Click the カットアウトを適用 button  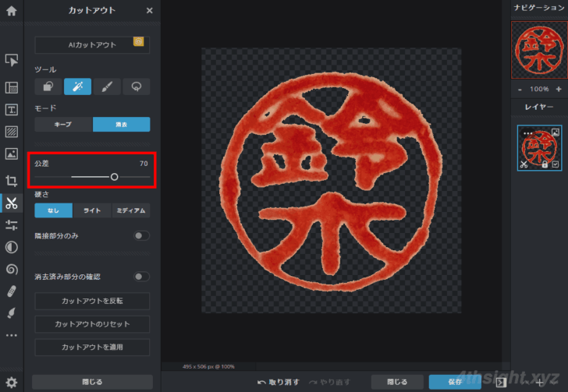point(92,347)
